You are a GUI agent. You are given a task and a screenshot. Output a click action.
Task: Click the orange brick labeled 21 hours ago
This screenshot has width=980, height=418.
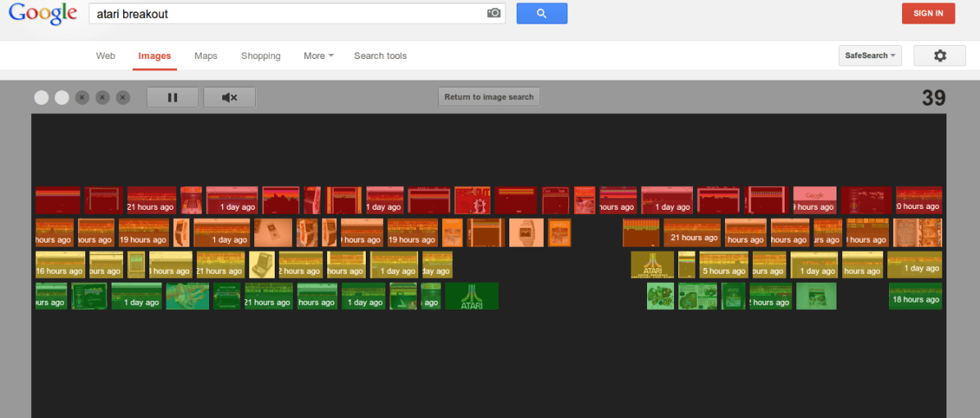[x=692, y=233]
